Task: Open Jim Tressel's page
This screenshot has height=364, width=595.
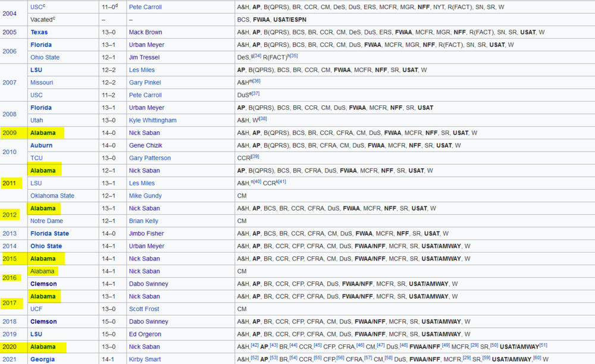Action: 145,57
